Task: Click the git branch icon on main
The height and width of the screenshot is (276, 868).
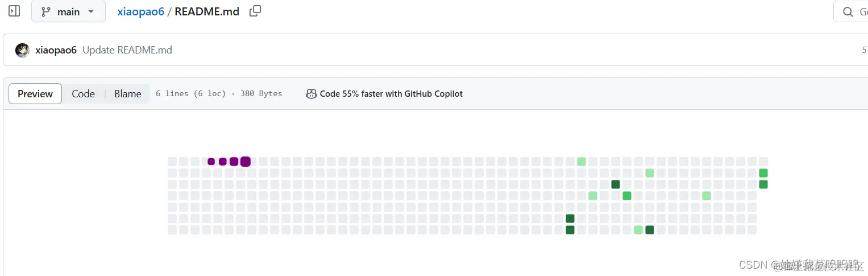Action: (x=46, y=12)
